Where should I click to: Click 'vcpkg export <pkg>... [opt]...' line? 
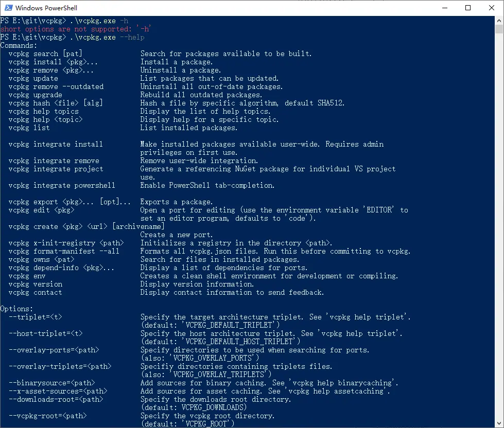click(x=69, y=202)
